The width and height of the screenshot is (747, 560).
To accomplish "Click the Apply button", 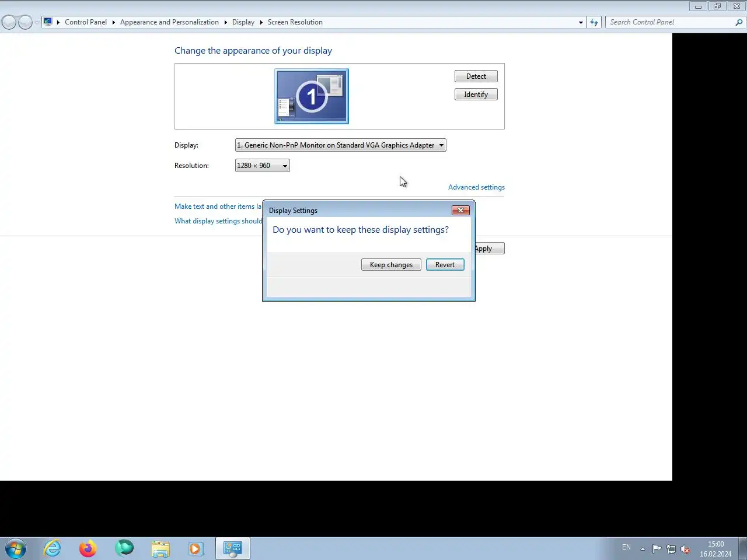I will [x=489, y=249].
